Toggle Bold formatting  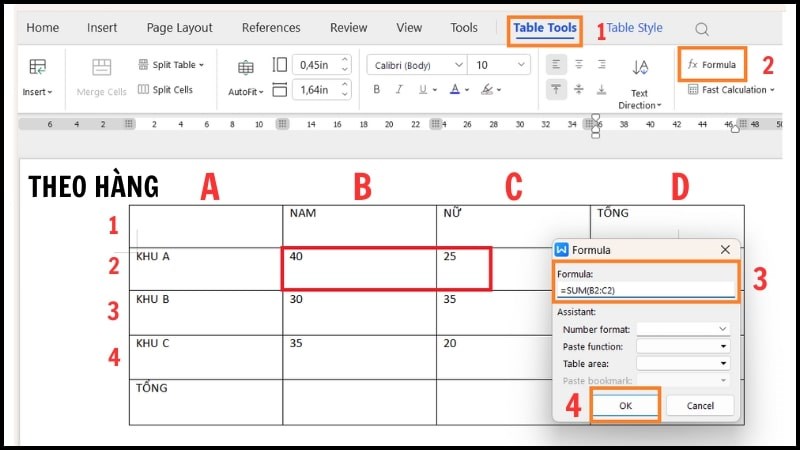tap(376, 90)
